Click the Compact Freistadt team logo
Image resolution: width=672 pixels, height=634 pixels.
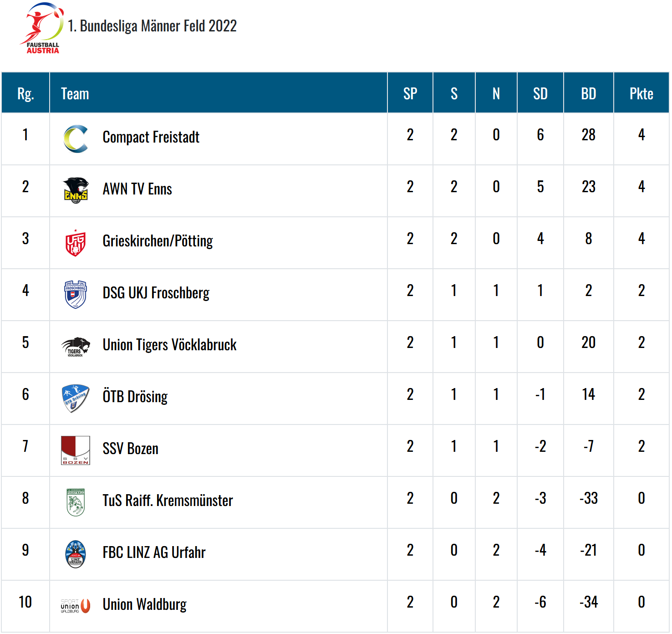76,139
